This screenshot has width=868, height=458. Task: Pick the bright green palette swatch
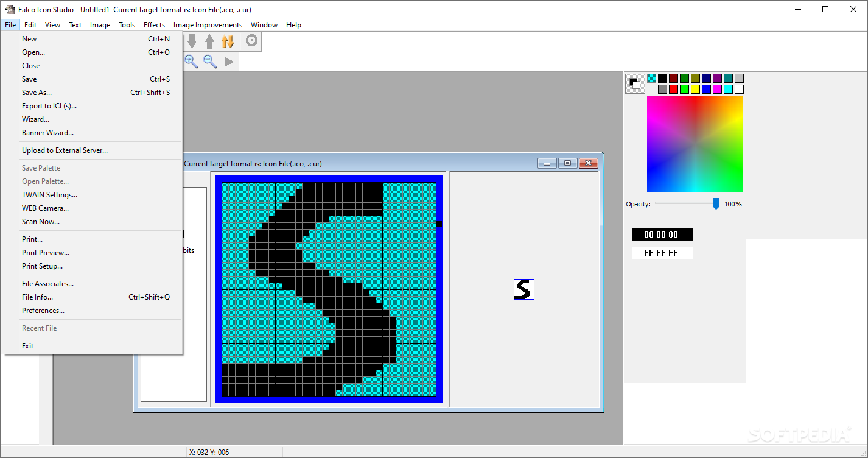click(684, 89)
